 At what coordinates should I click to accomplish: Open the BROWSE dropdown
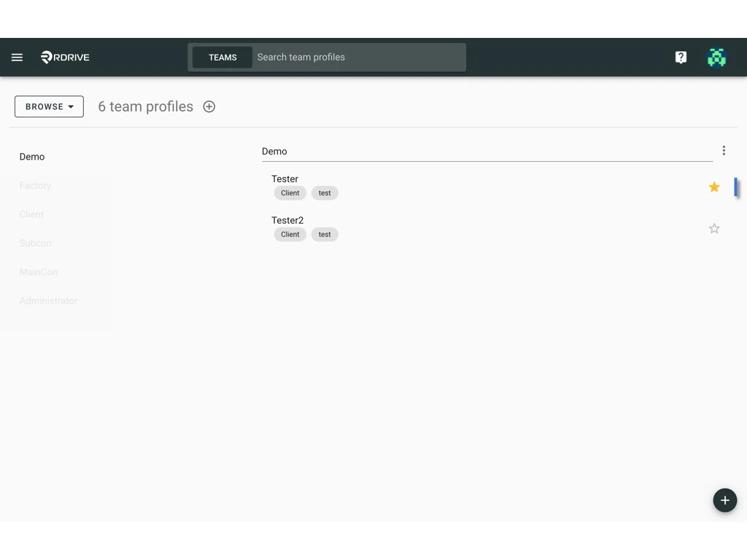[48, 106]
